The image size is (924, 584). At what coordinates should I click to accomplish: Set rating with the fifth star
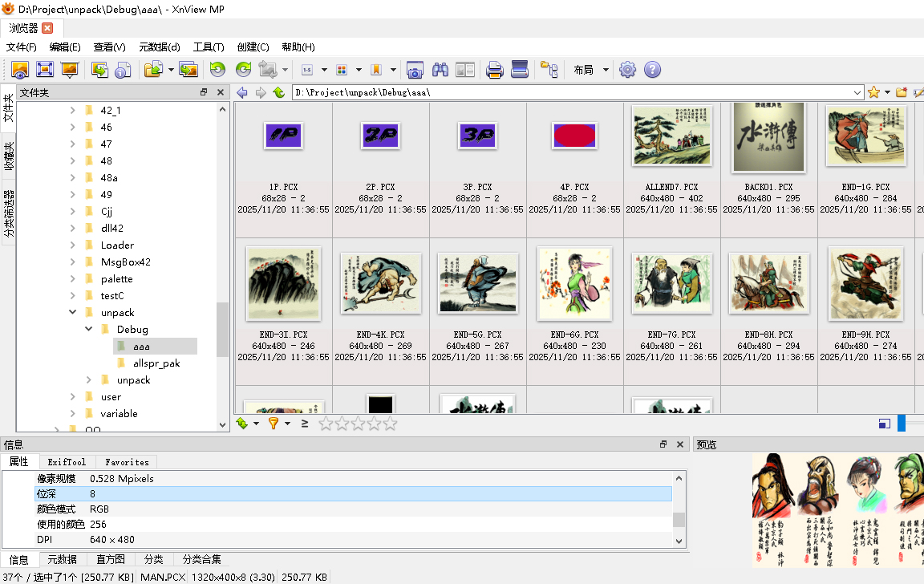click(390, 423)
